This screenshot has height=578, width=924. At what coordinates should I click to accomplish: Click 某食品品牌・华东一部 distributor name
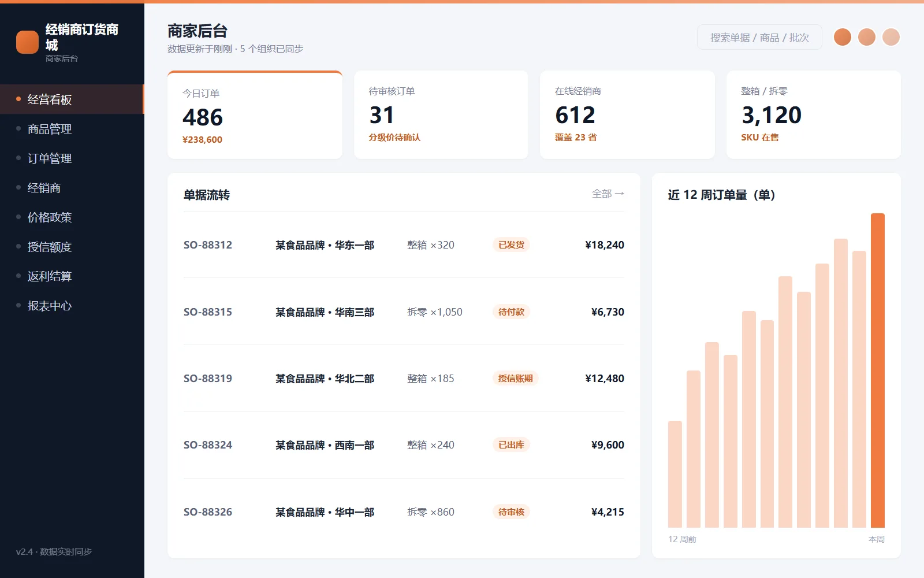[x=325, y=245]
